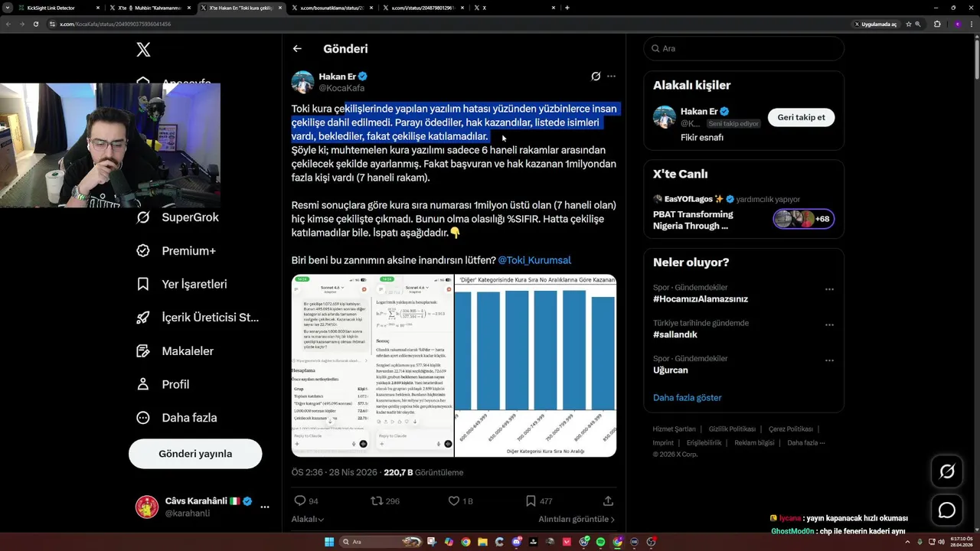The image size is (980, 551).
Task: Open a new browser tab
Action: (x=567, y=8)
